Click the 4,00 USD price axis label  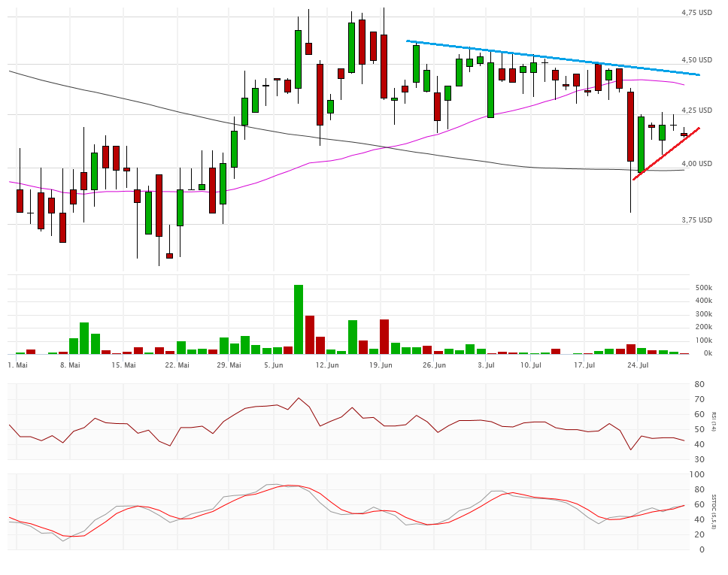(x=696, y=163)
